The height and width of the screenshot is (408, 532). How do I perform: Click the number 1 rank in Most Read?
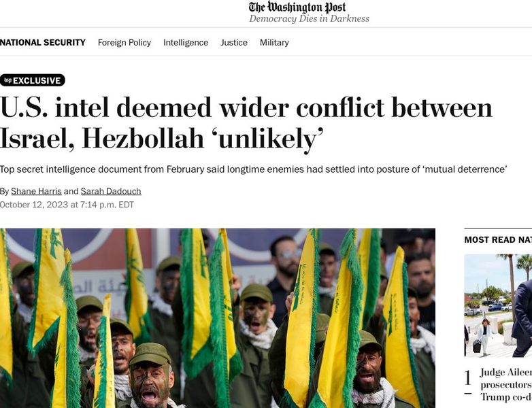coord(468,378)
